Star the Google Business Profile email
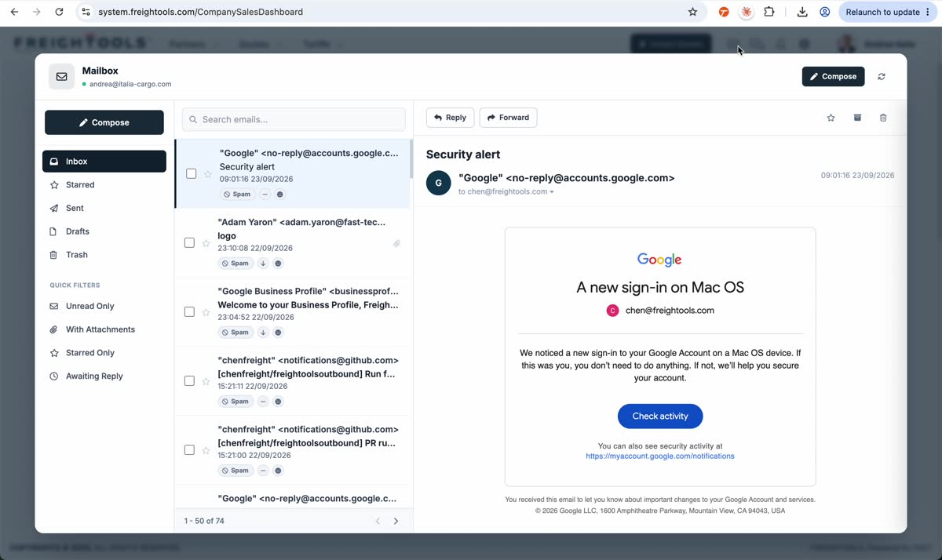Image resolution: width=942 pixels, height=560 pixels. [206, 312]
